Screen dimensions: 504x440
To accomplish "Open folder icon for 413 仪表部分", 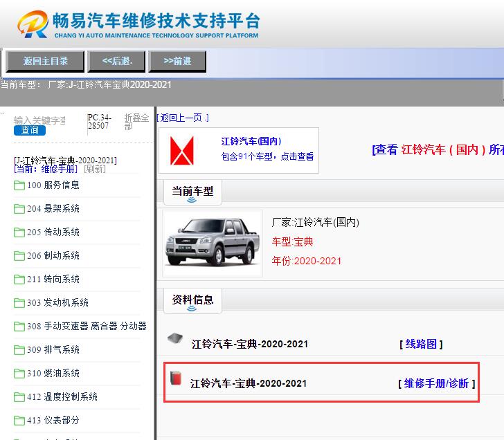I will click(19, 421).
